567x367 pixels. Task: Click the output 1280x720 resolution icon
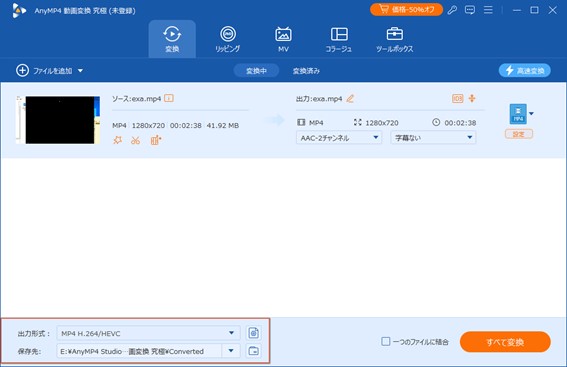358,123
